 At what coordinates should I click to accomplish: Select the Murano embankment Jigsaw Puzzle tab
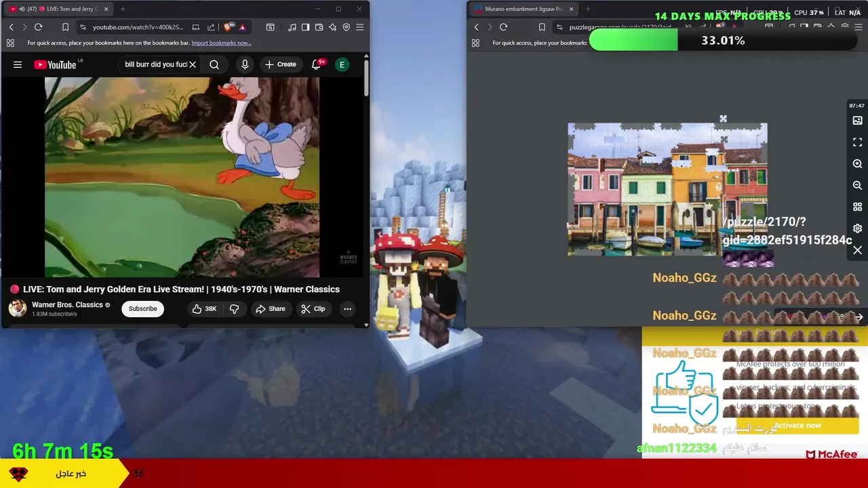coord(524,9)
